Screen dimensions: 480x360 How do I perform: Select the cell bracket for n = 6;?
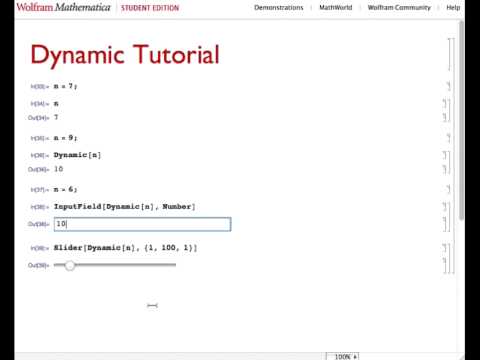click(x=449, y=189)
